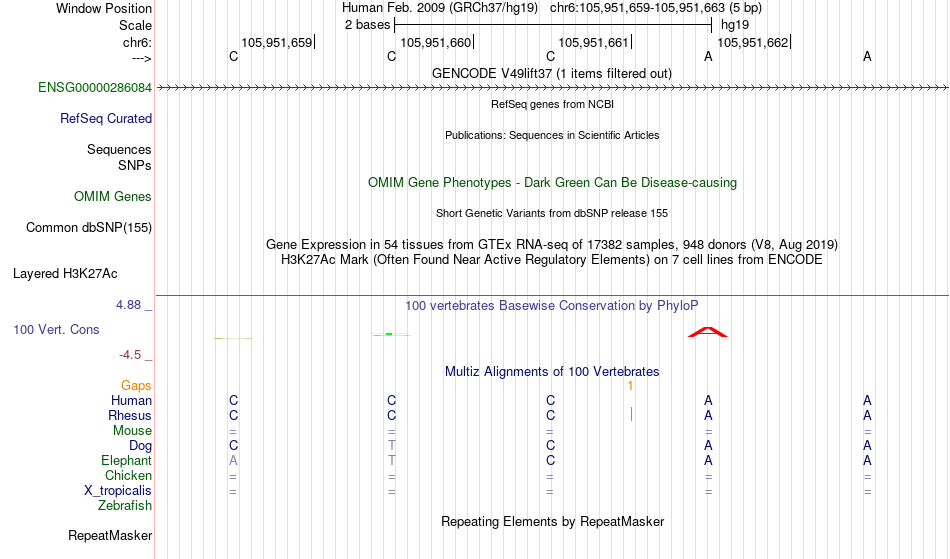Select the 100 Vert. Cons track label
This screenshot has height=559, width=950.
pyautogui.click(x=56, y=329)
